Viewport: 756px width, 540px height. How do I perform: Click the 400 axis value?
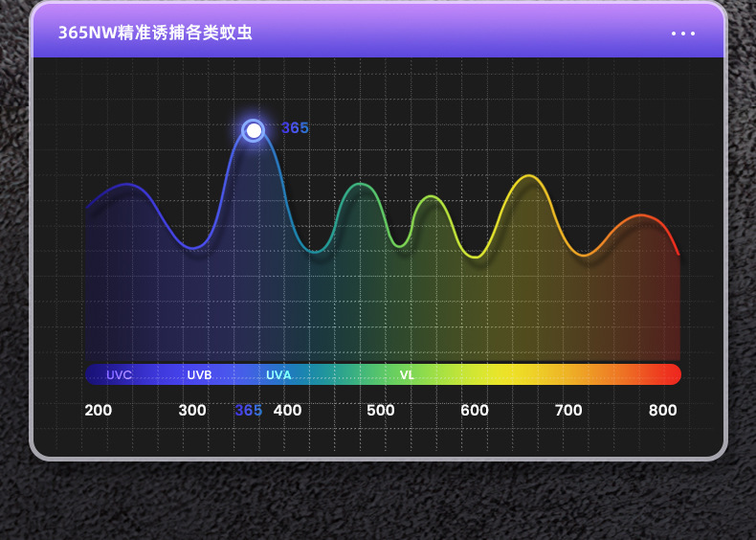tap(287, 410)
